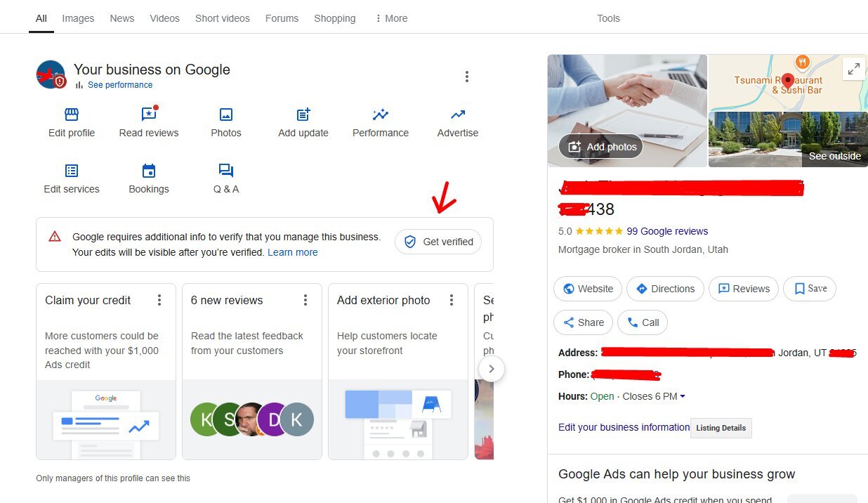The width and height of the screenshot is (868, 503).
Task: Click the Directions button
Action: (x=665, y=289)
